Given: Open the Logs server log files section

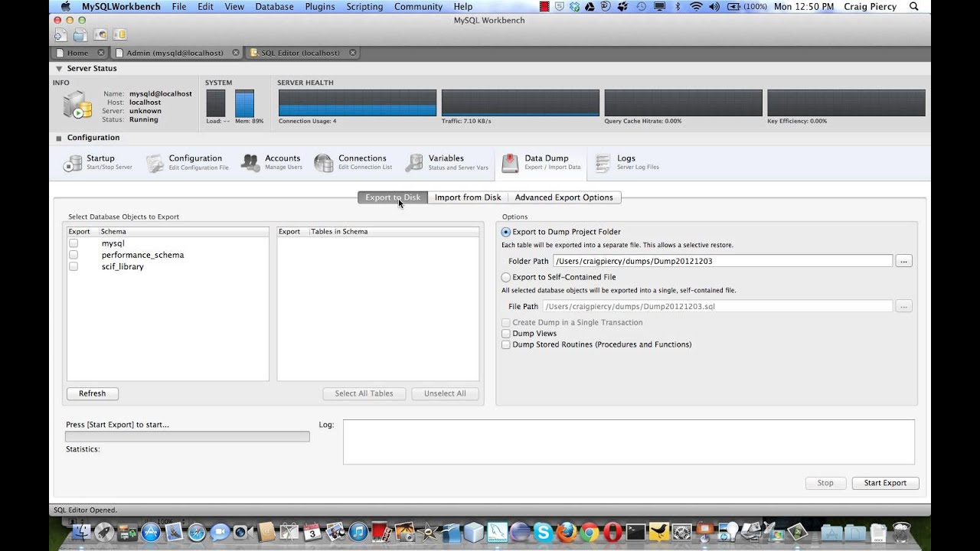Looking at the screenshot, I should pos(628,162).
